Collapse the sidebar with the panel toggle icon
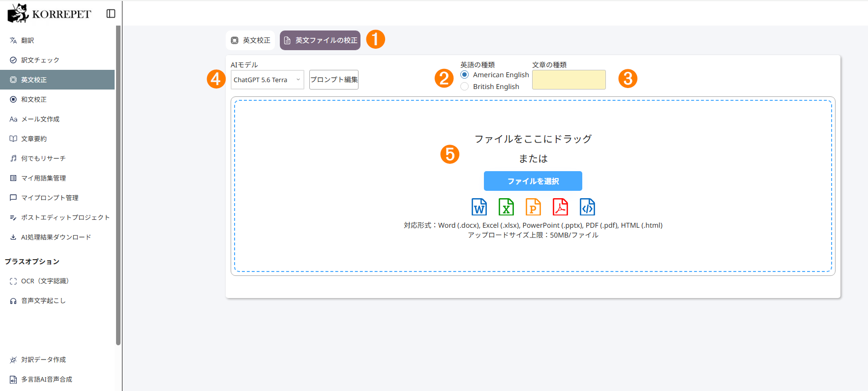The width and height of the screenshot is (868, 391). [111, 14]
